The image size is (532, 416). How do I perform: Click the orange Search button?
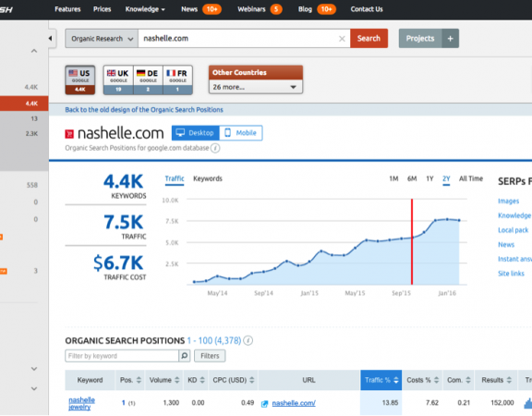tap(369, 39)
